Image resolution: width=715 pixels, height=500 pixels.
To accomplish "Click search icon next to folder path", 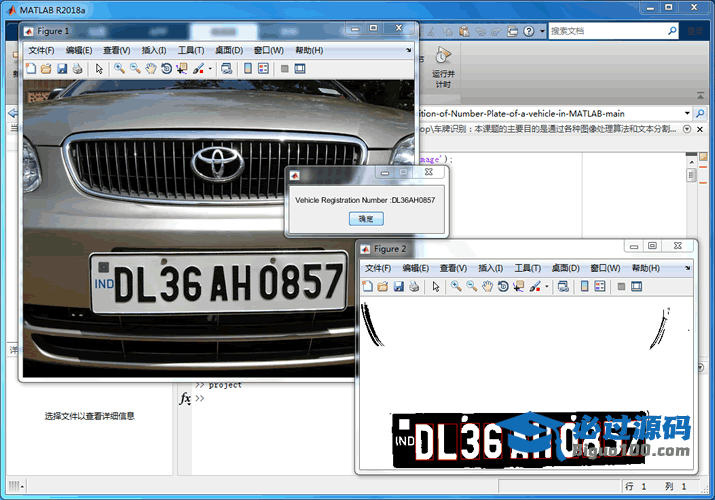I will click(x=700, y=113).
